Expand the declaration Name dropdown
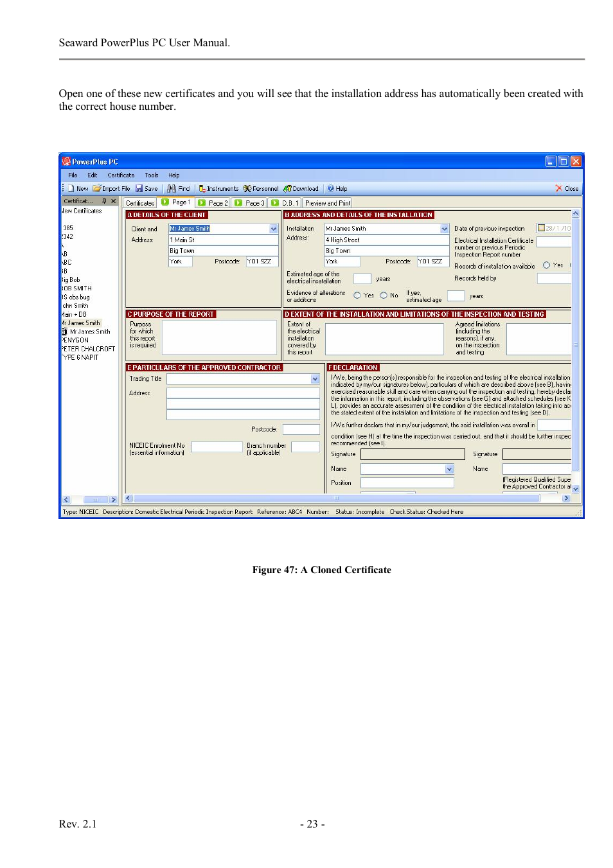 pyautogui.click(x=449, y=469)
